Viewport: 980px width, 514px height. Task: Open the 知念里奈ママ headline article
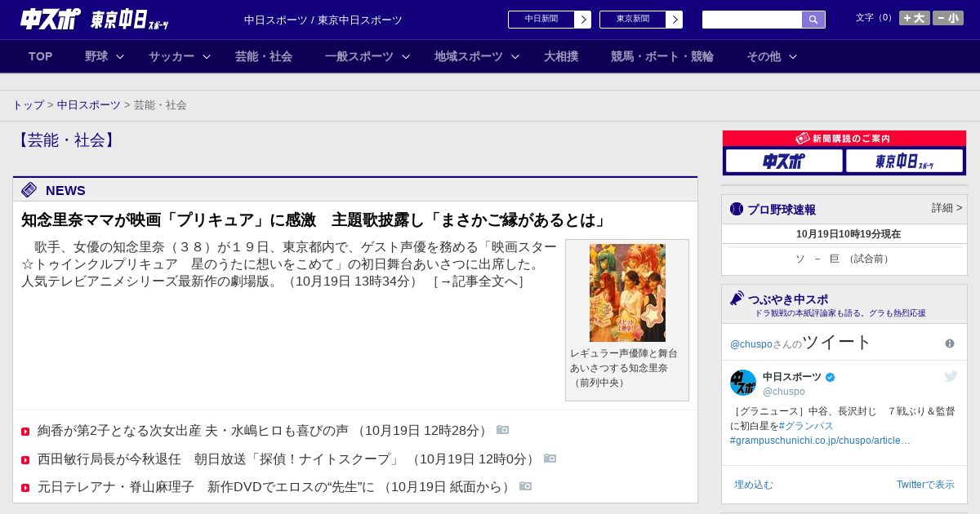coord(316,220)
